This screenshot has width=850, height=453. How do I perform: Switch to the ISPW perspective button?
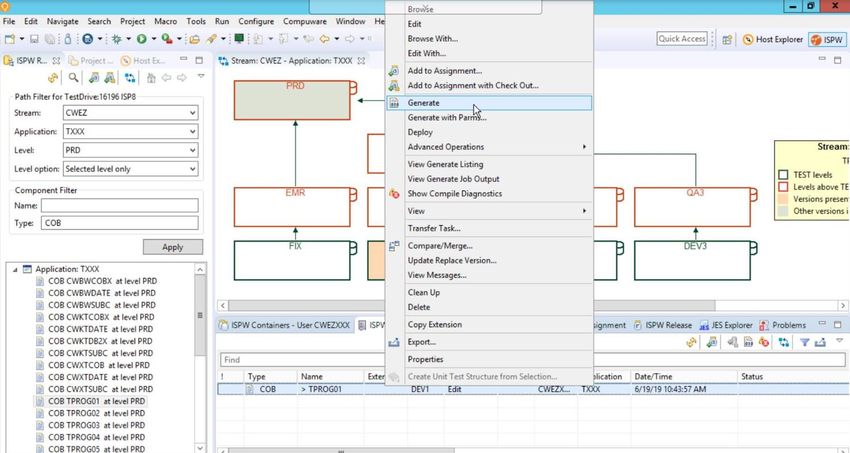pos(827,40)
